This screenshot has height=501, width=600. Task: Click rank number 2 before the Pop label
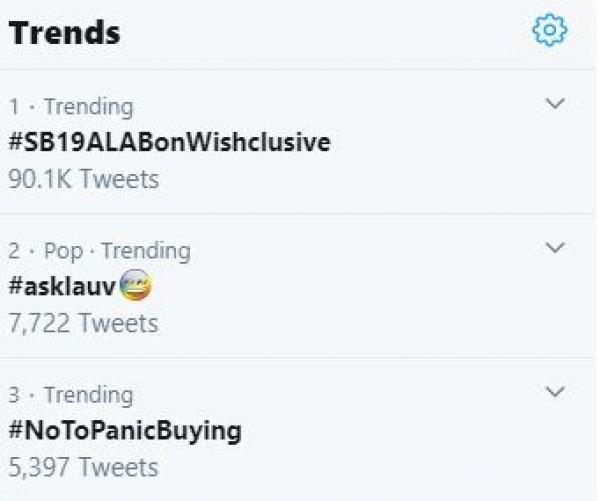tap(15, 250)
